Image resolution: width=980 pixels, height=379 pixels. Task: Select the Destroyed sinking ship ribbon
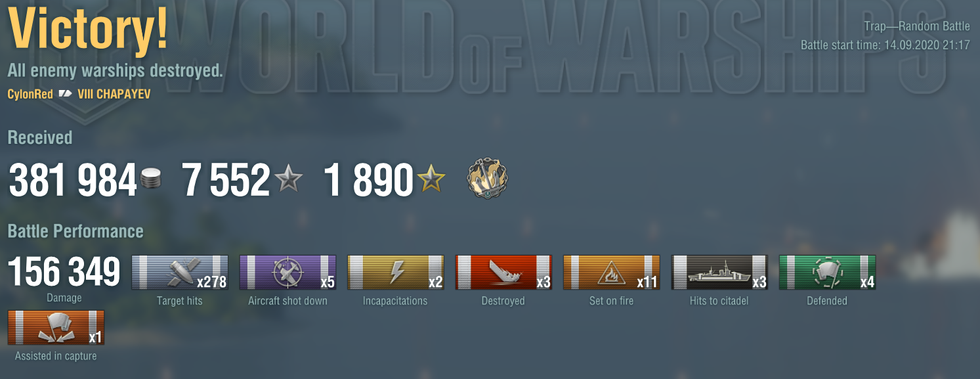pos(503,273)
